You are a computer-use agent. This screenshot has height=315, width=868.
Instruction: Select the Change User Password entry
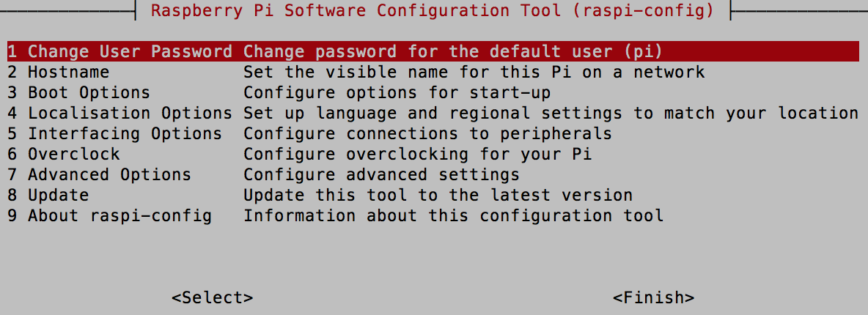(433, 51)
